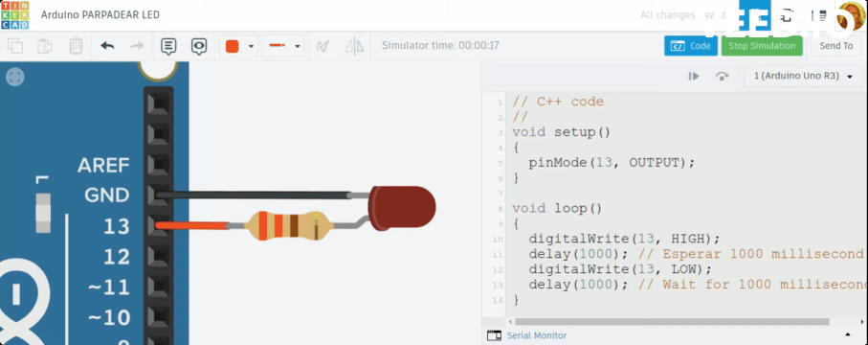The image size is (868, 345).
Task: Click the Tinkercad logo
Action: point(15,15)
